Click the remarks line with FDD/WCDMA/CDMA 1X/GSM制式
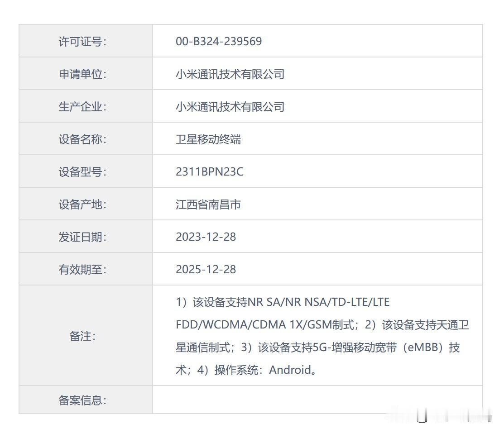 (x=322, y=325)
